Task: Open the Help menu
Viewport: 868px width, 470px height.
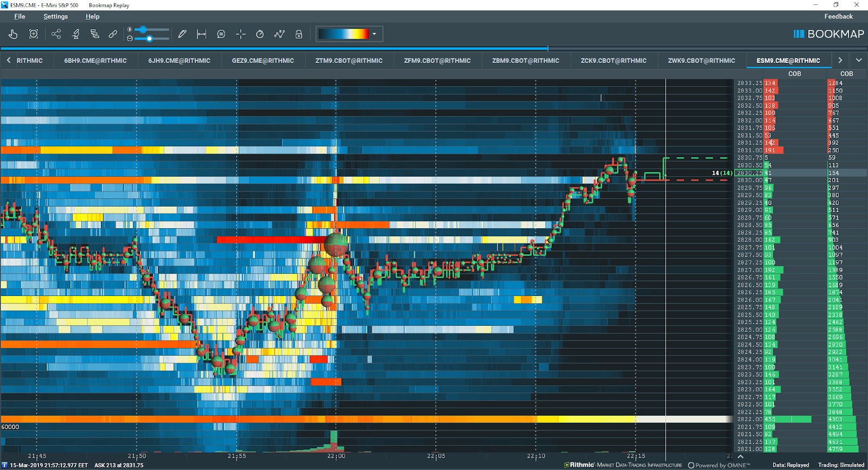Action: pos(92,16)
